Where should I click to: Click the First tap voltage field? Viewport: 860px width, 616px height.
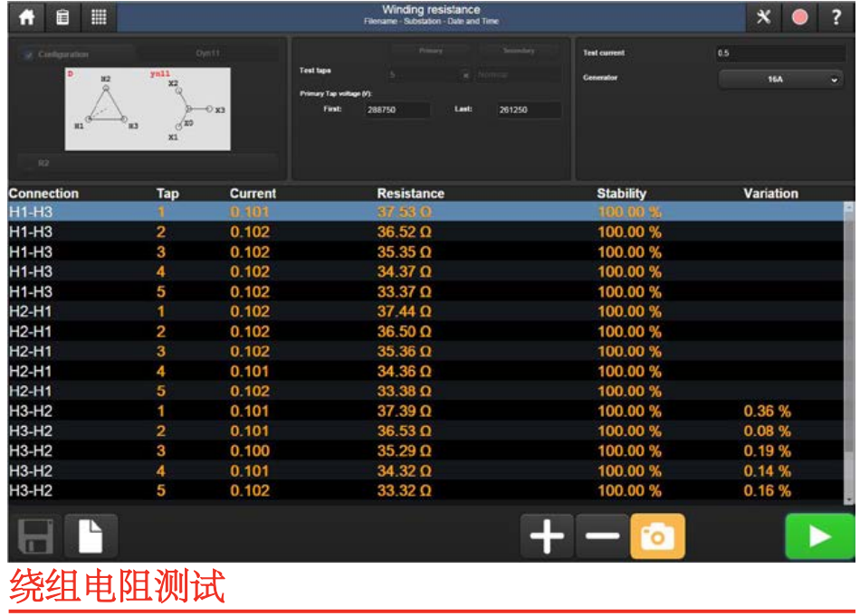coord(397,109)
